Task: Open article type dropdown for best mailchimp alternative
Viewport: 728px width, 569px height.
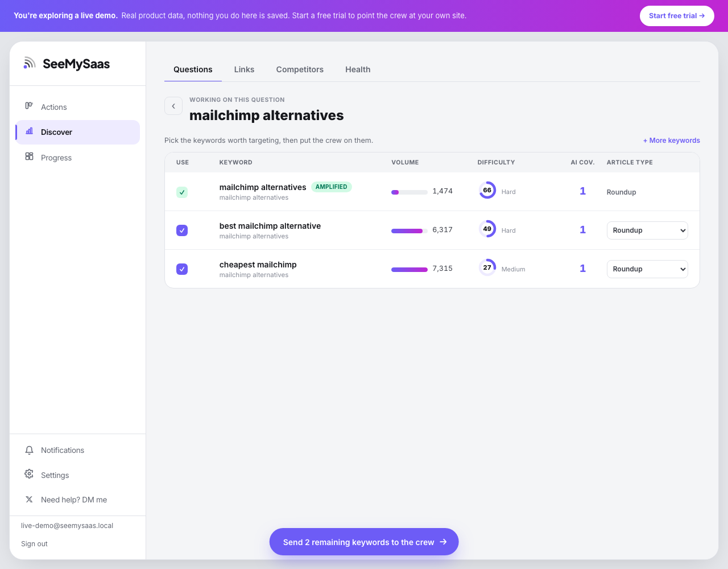Action: click(647, 230)
